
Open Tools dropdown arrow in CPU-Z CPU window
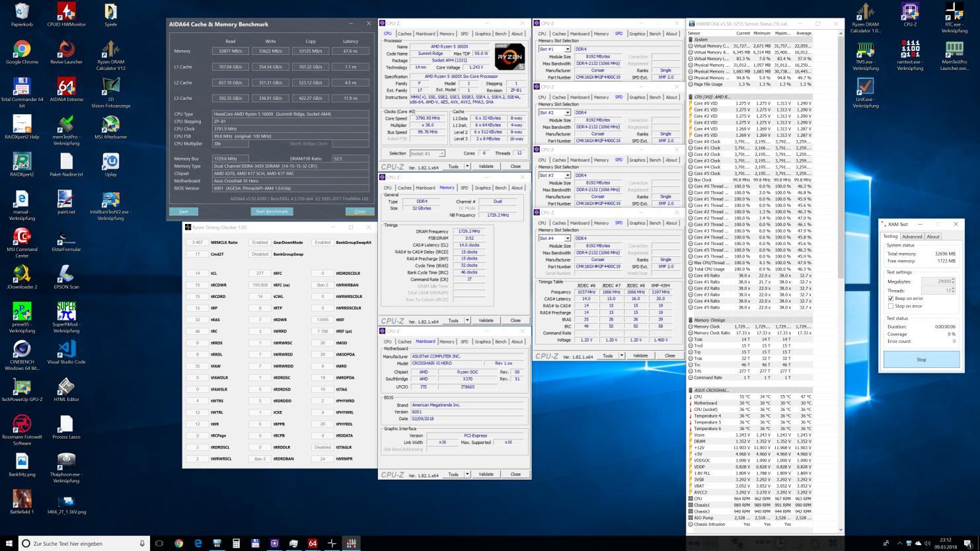point(467,166)
